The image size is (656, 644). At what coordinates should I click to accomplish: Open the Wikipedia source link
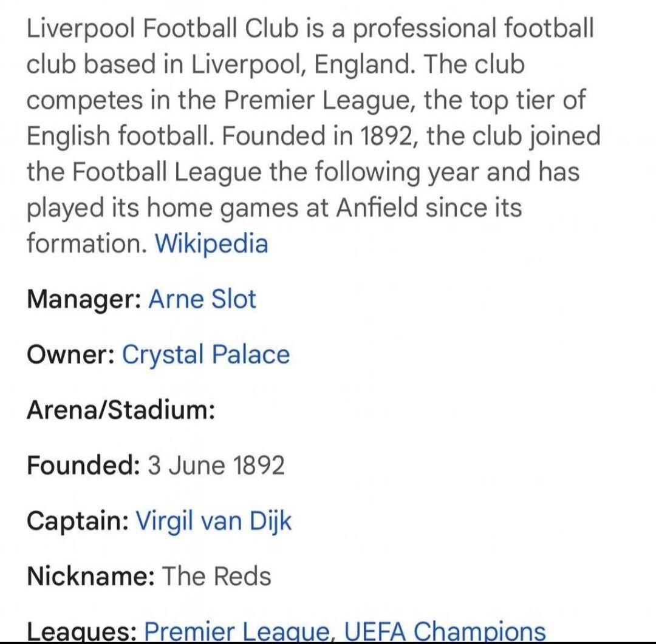tap(211, 243)
